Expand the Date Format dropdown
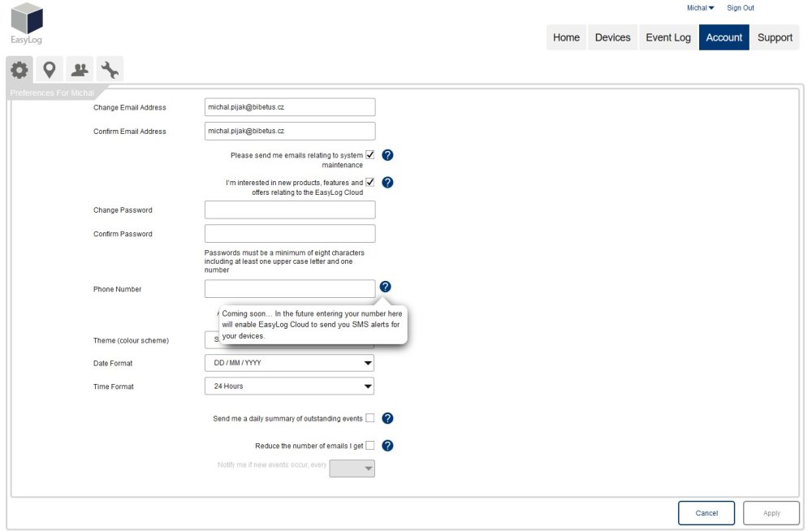Image resolution: width=812 pixels, height=531 pixels. click(x=289, y=363)
